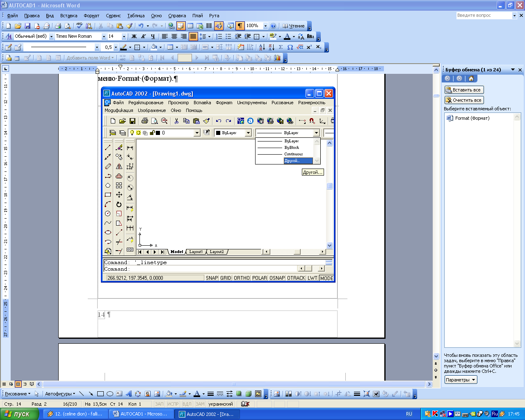
Task: Open the Параметры dropdown in clipboard pane
Action: [x=461, y=380]
